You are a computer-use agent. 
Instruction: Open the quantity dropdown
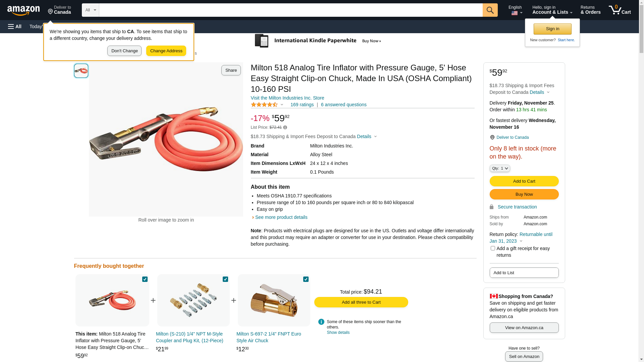(x=499, y=168)
